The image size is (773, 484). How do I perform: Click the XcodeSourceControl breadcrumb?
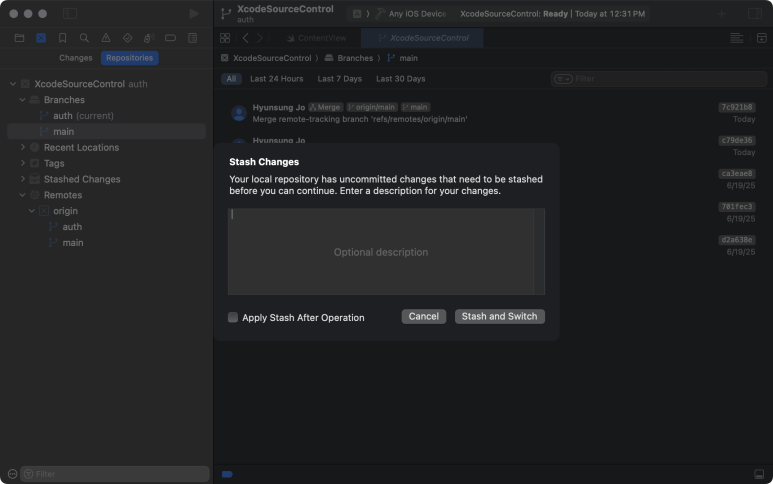tap(272, 58)
